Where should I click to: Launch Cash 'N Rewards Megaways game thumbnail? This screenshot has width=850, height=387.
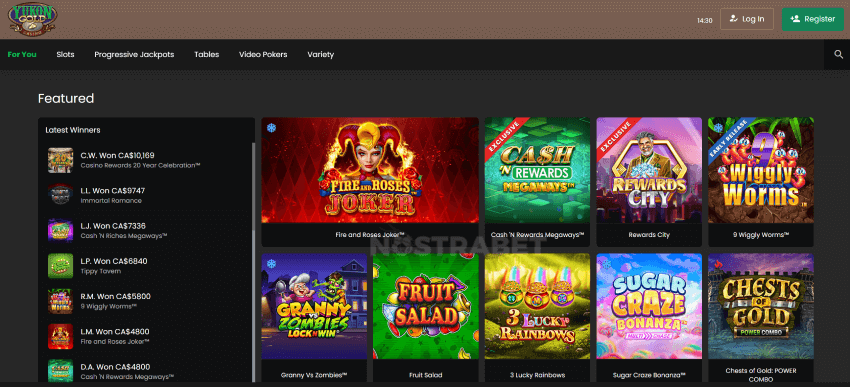coord(537,170)
